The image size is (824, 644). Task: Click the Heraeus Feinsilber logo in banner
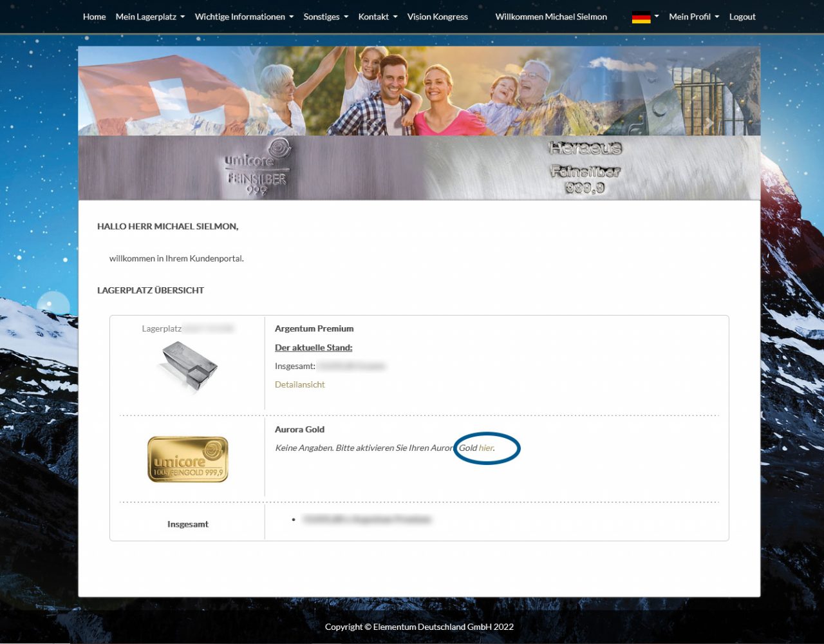[585, 167]
